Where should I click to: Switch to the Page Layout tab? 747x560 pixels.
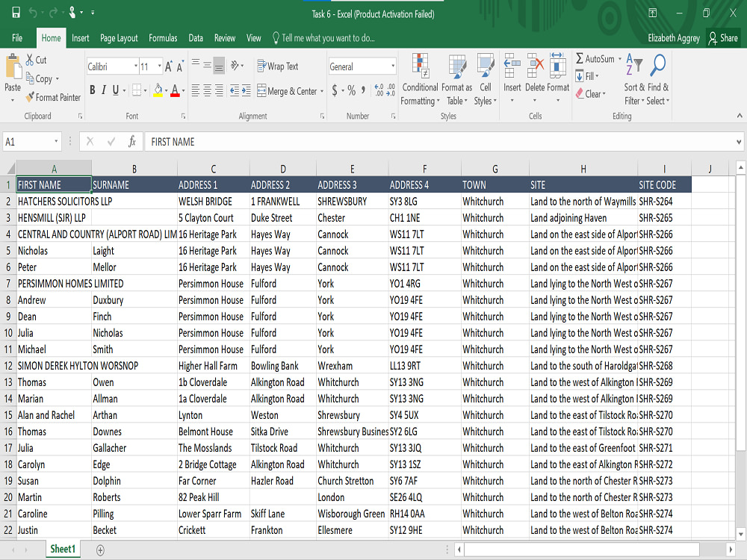pos(119,38)
